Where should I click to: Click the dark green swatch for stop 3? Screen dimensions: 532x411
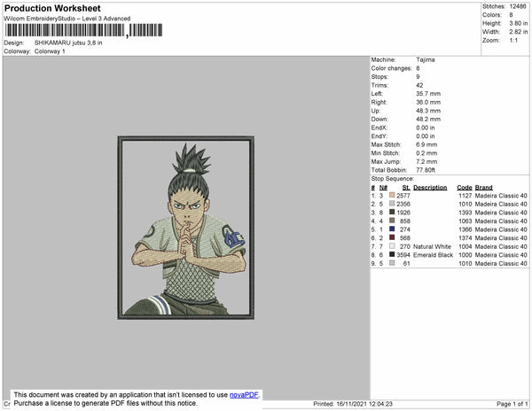tap(392, 212)
